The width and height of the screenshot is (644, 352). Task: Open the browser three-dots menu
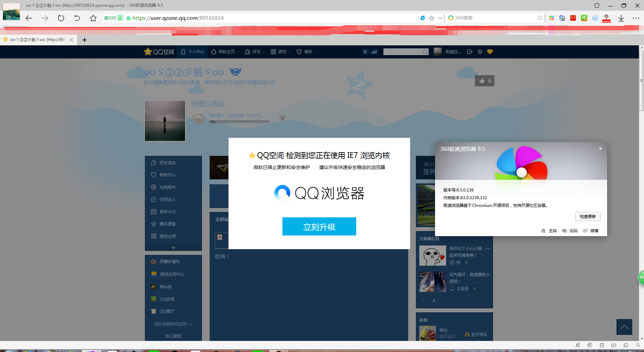[x=636, y=18]
